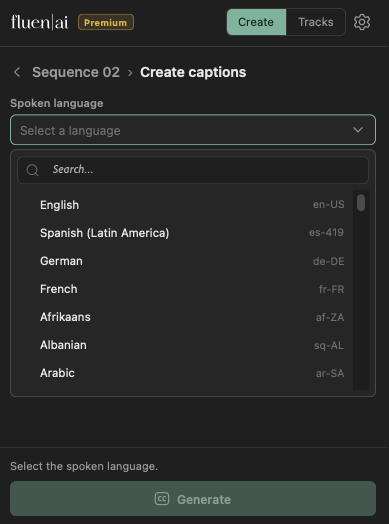Click the language list scrollbar thumb
This screenshot has height=524, width=389.
click(361, 203)
